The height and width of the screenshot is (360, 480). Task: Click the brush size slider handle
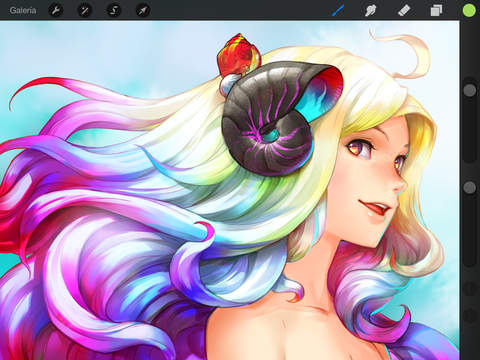[x=470, y=90]
